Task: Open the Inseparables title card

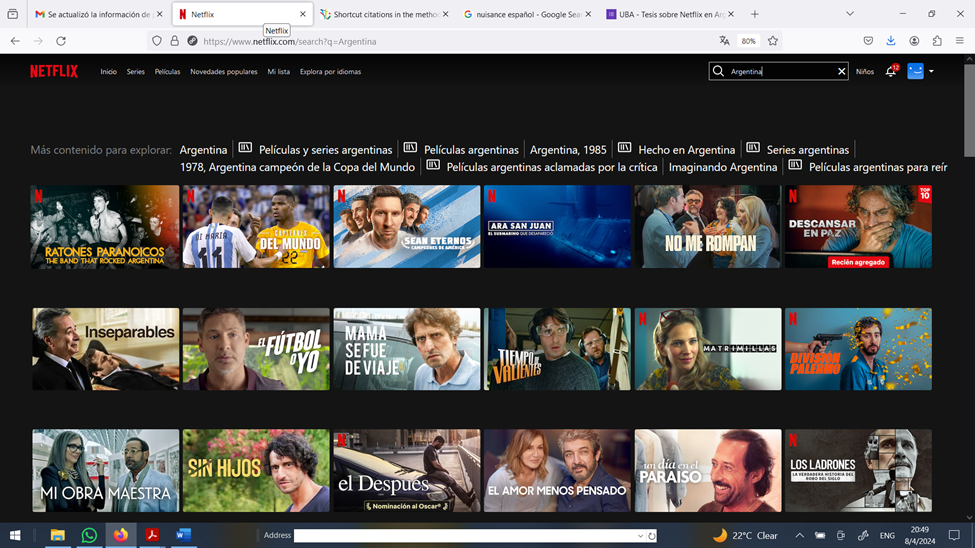Action: click(x=105, y=349)
